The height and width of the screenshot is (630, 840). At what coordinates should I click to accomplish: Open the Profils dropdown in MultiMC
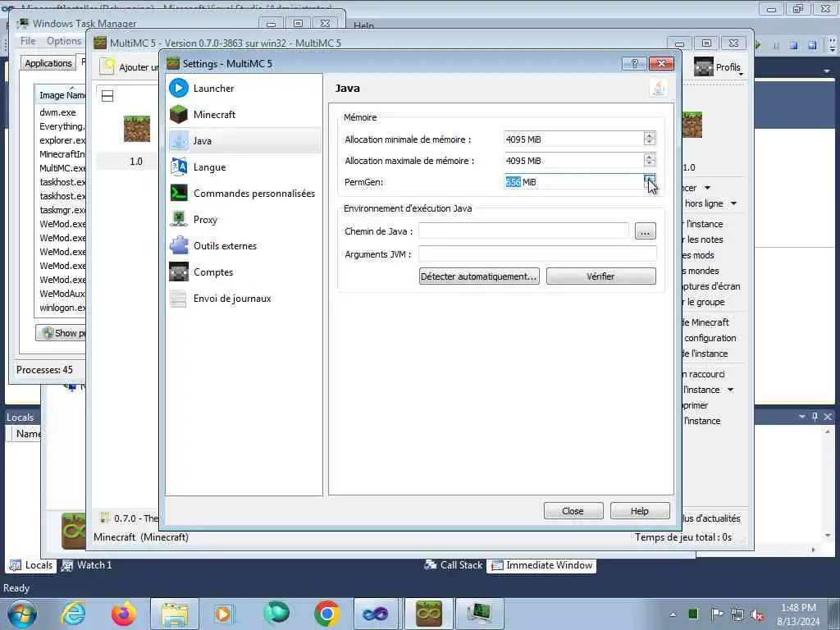(742, 74)
